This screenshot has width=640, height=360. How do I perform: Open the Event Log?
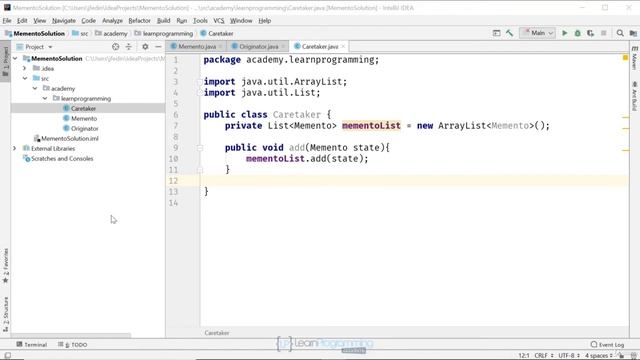click(x=607, y=344)
